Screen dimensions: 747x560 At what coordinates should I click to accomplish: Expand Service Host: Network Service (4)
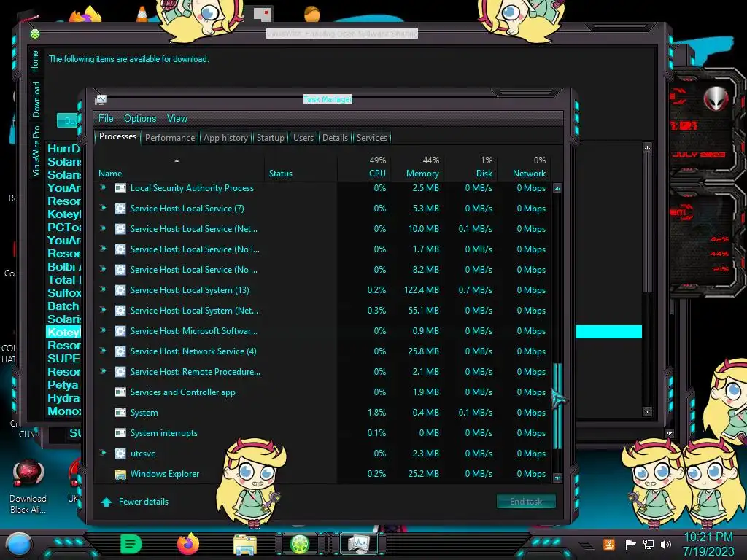tap(102, 351)
